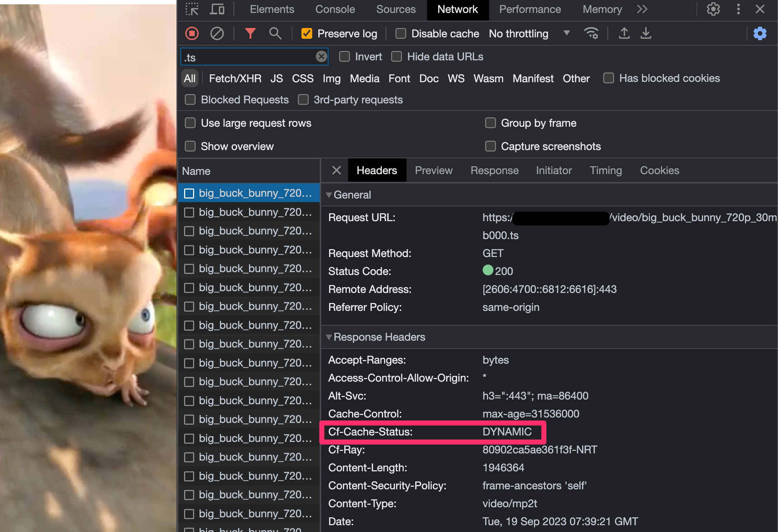Select the inspect element picker icon

point(192,9)
